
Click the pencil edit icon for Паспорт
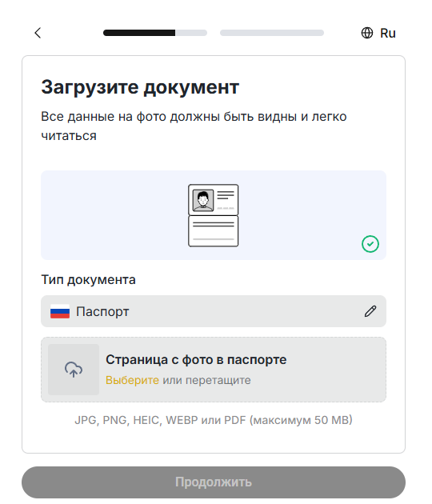coord(370,311)
